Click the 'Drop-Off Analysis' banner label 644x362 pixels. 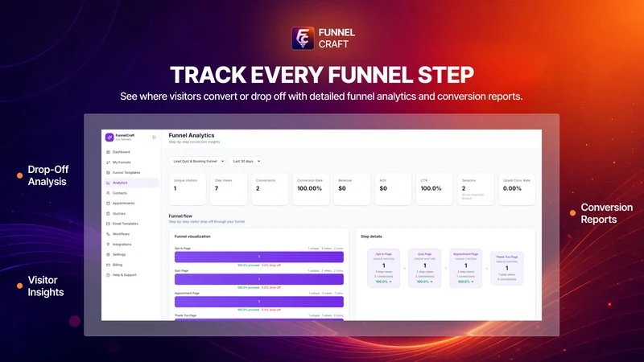(x=48, y=175)
